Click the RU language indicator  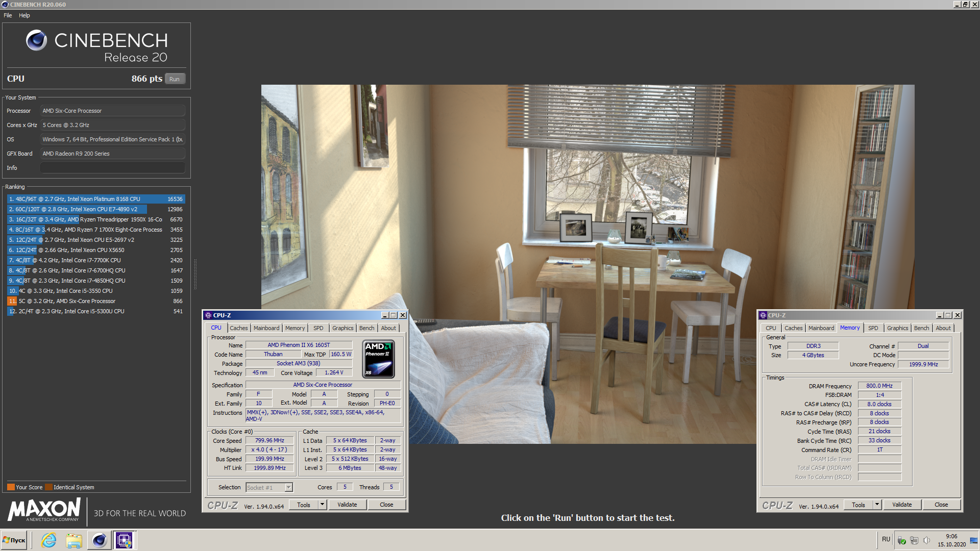[886, 539]
